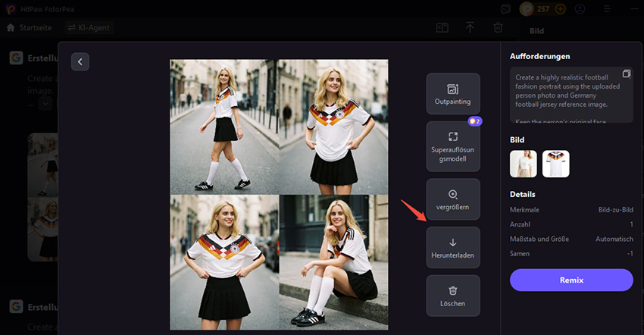Click the background result thumbnail on left
The height and width of the screenshot is (335, 644).
coord(42,197)
